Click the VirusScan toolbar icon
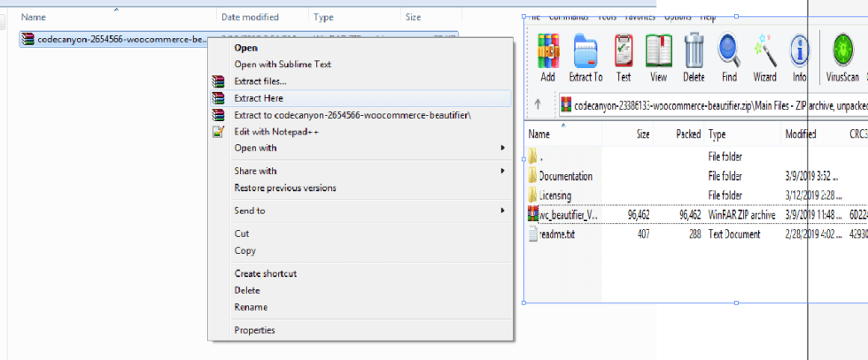This screenshot has width=868, height=360. tap(842, 50)
